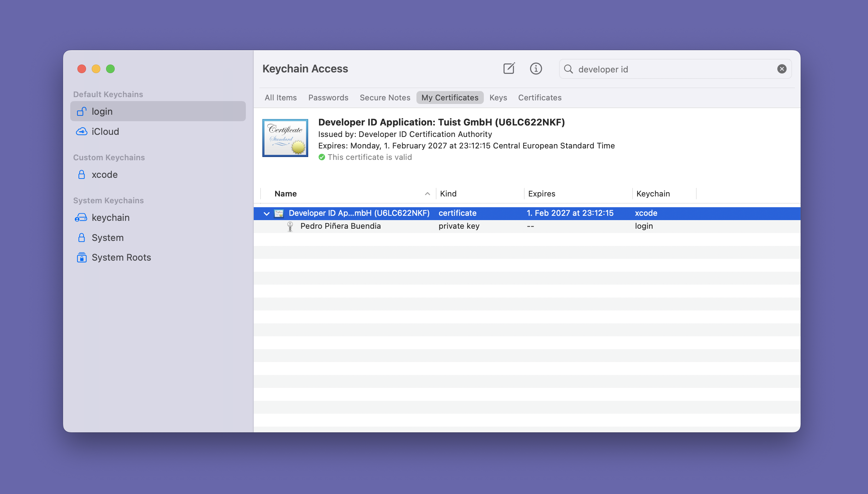Image resolution: width=868 pixels, height=494 pixels.
Task: Expand the certificate details disclosure triangle
Action: (267, 213)
